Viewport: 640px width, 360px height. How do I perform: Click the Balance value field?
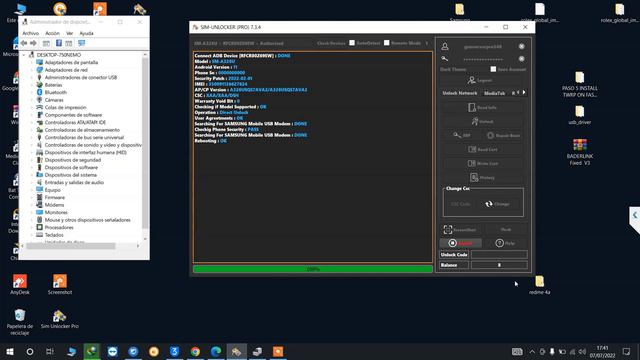pyautogui.click(x=499, y=265)
